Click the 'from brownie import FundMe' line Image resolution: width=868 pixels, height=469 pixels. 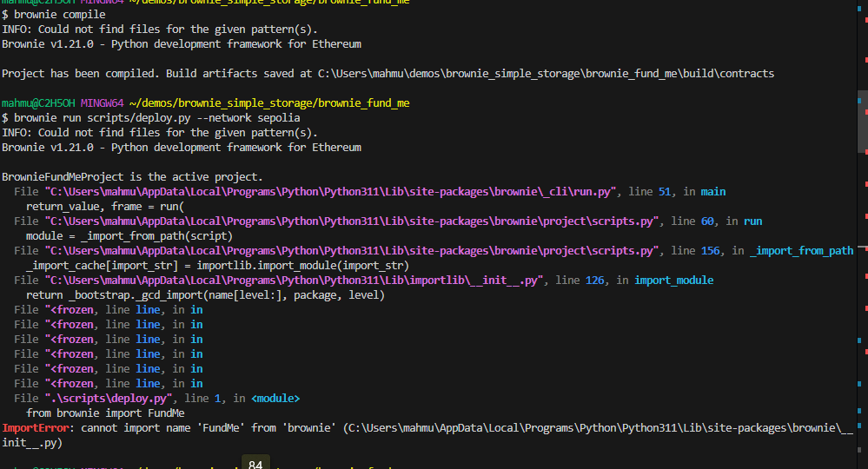coord(105,413)
